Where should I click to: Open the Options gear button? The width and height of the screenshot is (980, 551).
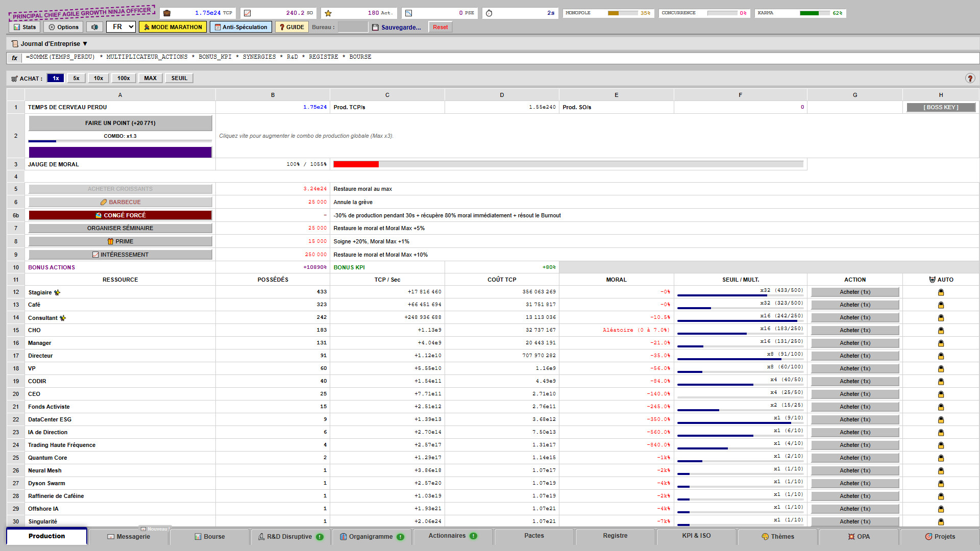[x=64, y=27]
